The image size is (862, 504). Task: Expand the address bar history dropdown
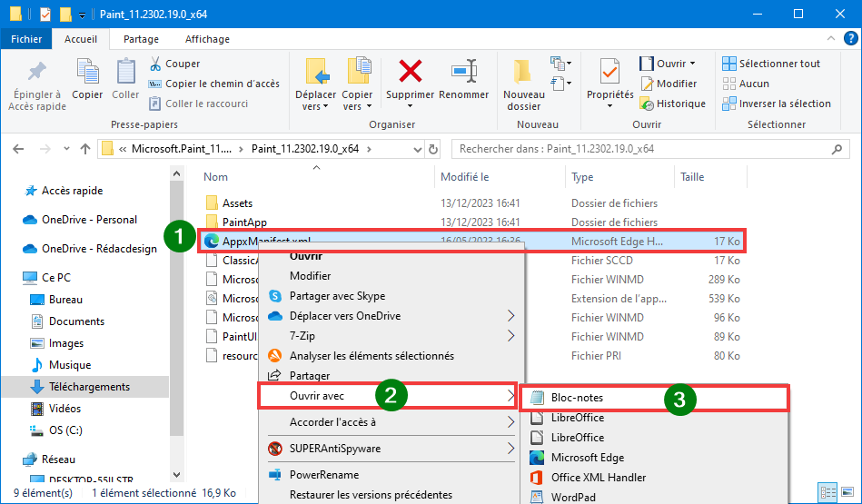coord(417,150)
